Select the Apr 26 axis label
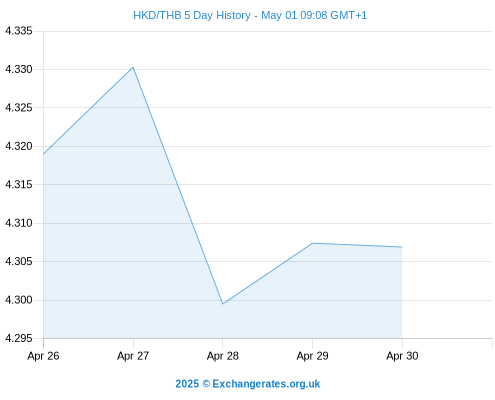The image size is (495, 400). click(43, 356)
